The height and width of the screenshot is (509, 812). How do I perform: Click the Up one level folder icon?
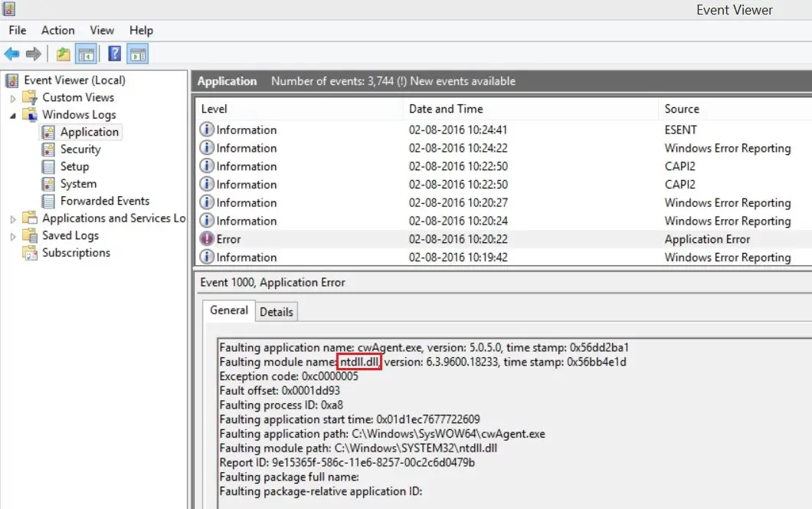click(63, 54)
